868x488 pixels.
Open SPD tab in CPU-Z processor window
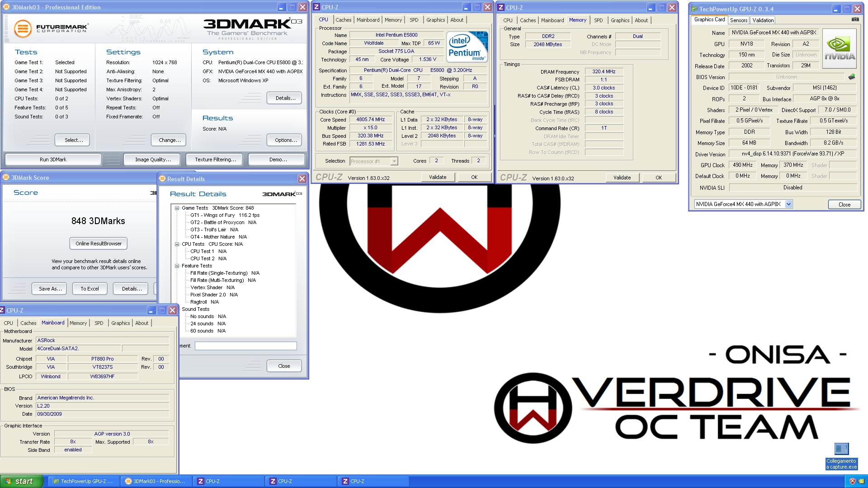(414, 20)
